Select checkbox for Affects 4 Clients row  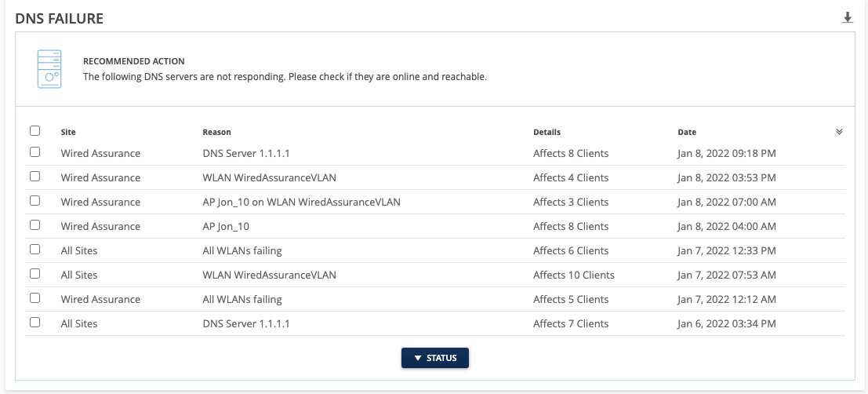pyautogui.click(x=35, y=177)
